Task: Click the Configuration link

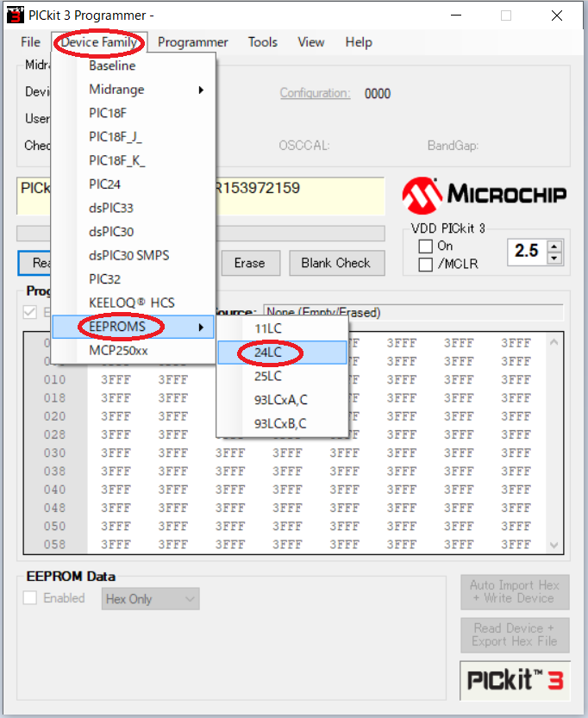Action: click(315, 94)
